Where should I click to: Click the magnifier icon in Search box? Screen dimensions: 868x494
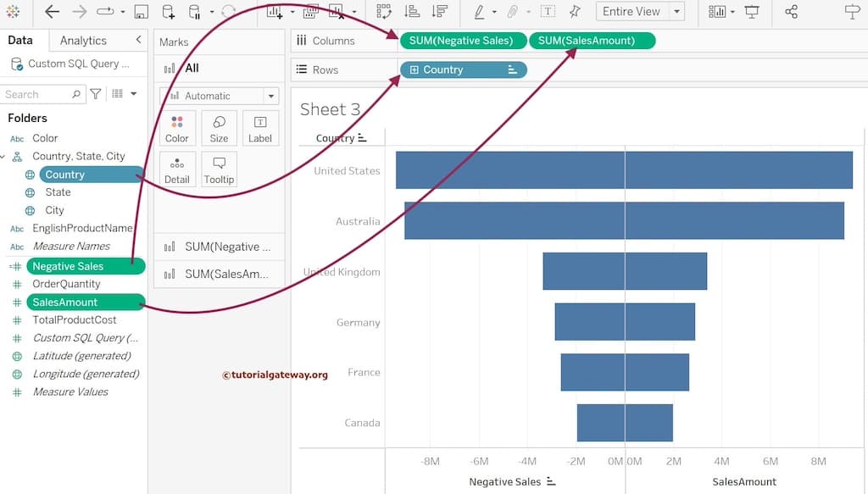(76, 94)
